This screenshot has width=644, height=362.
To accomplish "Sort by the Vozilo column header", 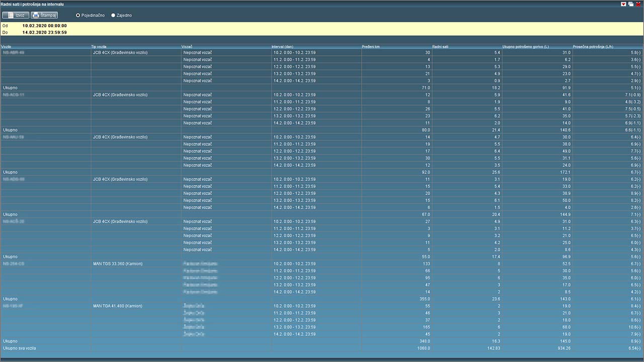I will 7,47.
